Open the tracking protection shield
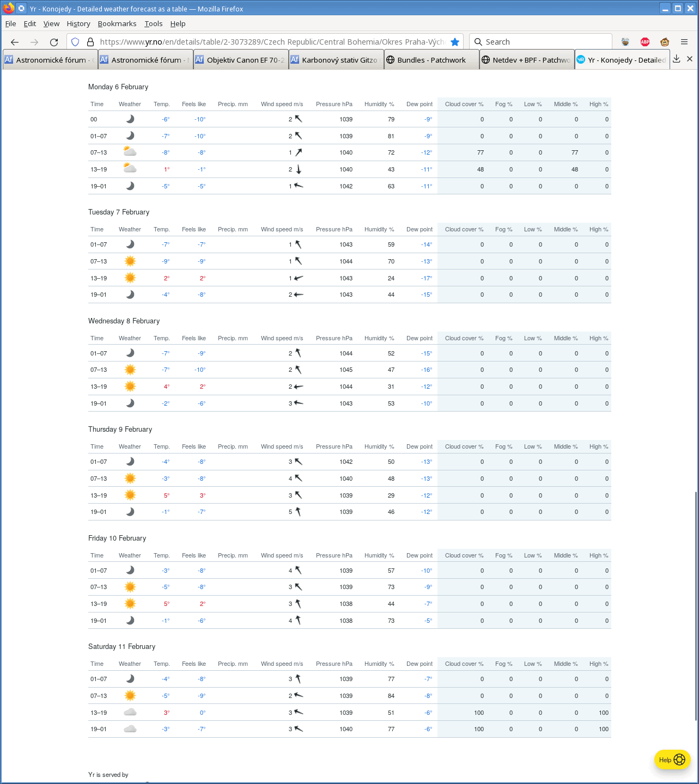 [x=76, y=42]
